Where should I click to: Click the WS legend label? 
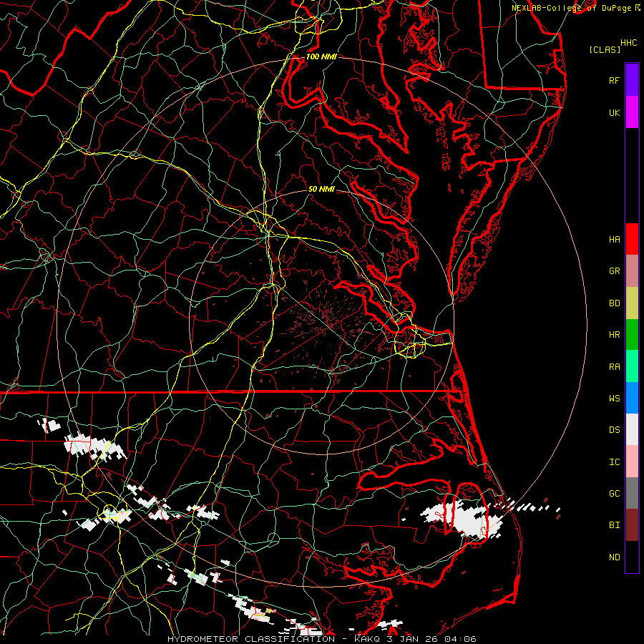[614, 399]
